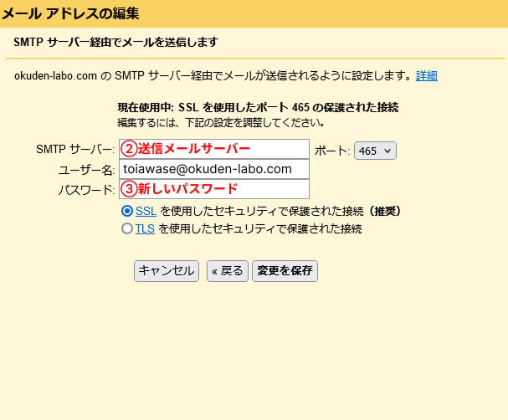508x420 pixels.
Task: Click the 詳細 link
Action: (427, 75)
